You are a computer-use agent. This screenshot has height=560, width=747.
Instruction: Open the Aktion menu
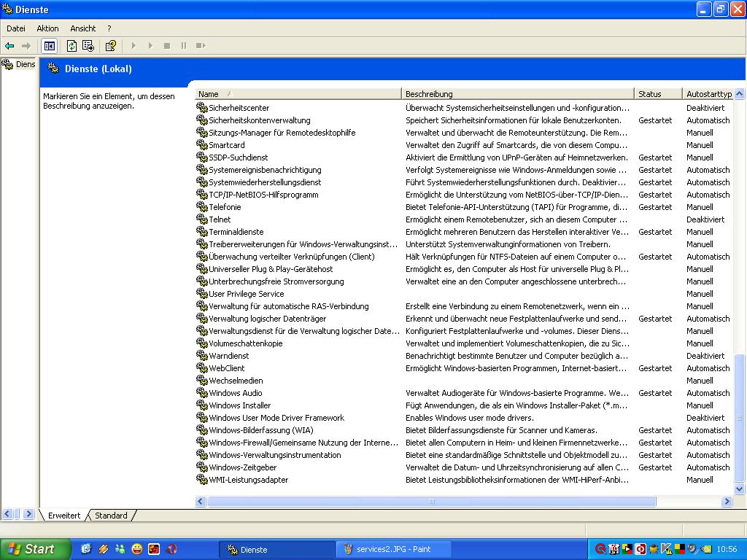tap(47, 28)
